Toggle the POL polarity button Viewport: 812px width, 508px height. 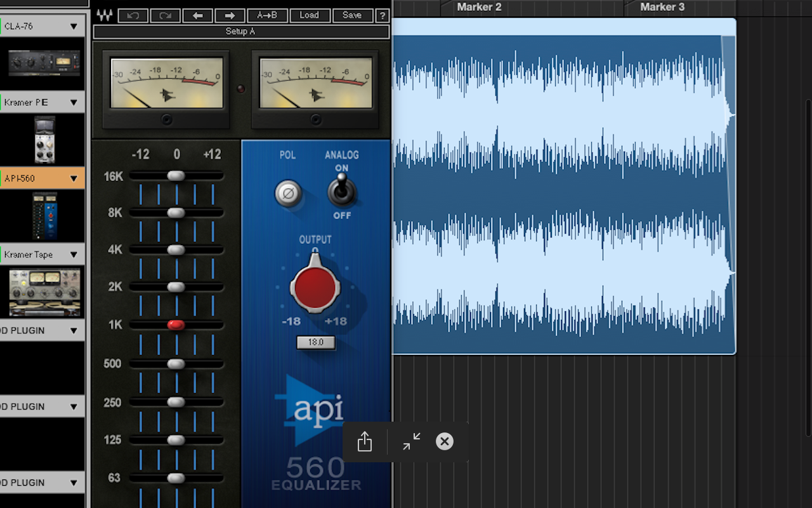[288, 194]
